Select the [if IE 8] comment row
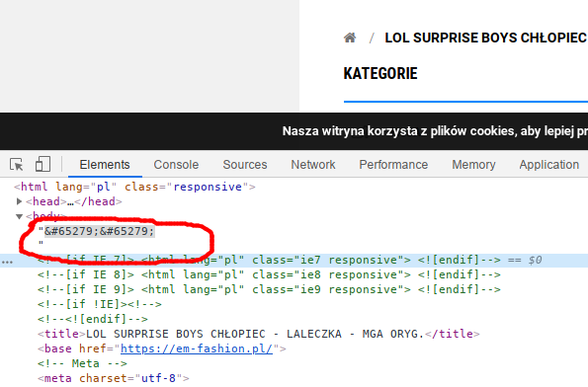The height and width of the screenshot is (387, 588). [x=269, y=274]
